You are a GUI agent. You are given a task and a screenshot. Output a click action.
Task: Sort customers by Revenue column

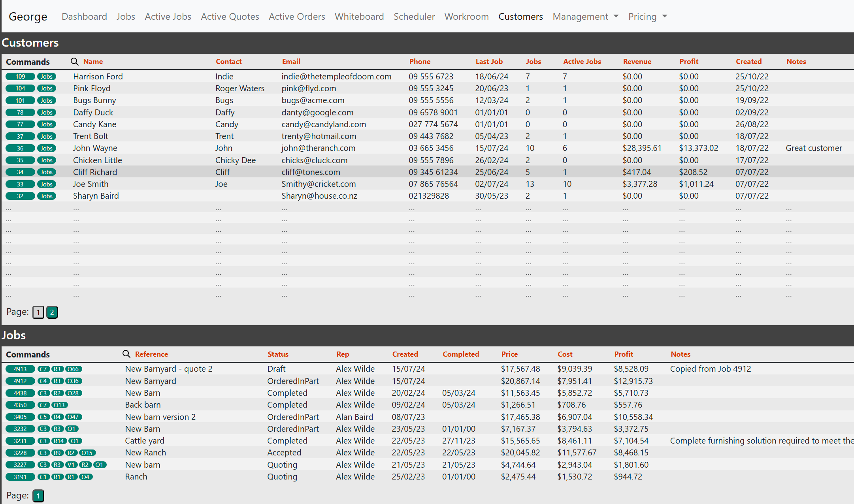637,62
